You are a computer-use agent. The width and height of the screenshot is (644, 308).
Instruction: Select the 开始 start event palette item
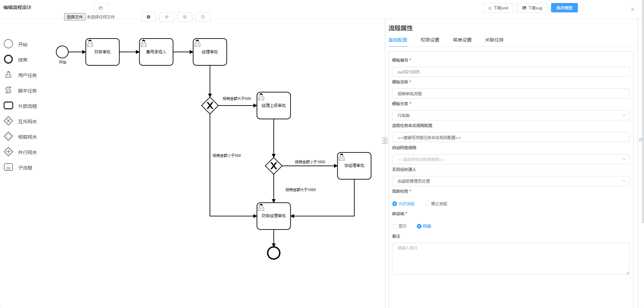pos(8,44)
